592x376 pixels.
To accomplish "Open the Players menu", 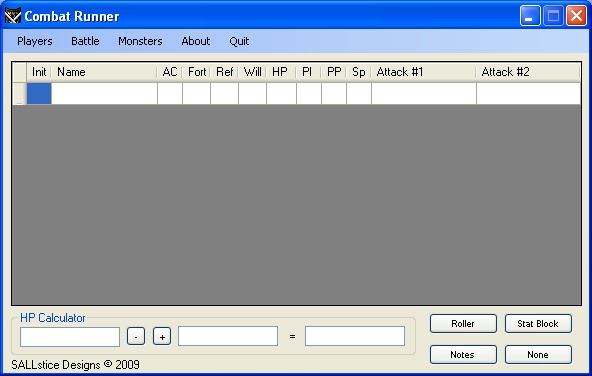I will pyautogui.click(x=35, y=41).
